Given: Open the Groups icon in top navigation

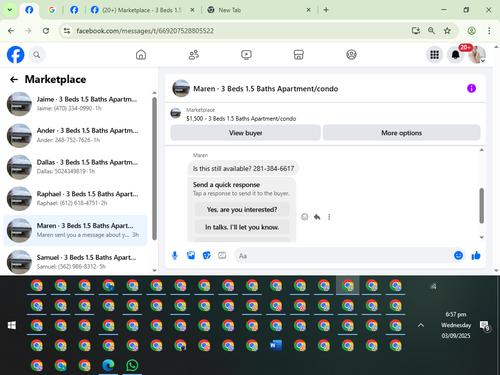Looking at the screenshot, I should 351,55.
